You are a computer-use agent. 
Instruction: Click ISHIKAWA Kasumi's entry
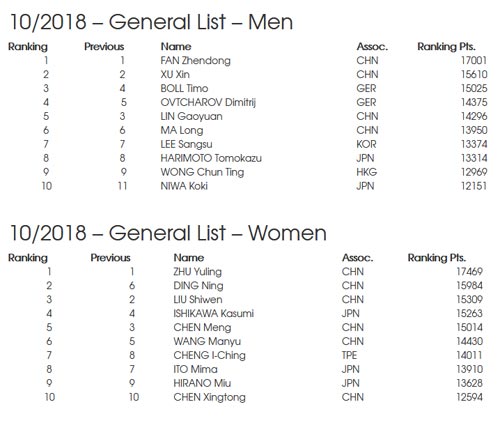[213, 314]
